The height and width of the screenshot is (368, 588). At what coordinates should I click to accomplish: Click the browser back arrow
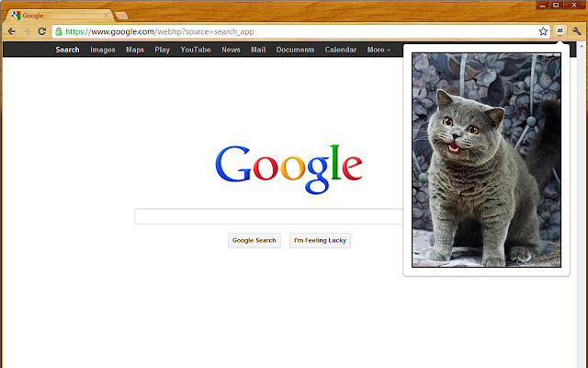[x=11, y=31]
